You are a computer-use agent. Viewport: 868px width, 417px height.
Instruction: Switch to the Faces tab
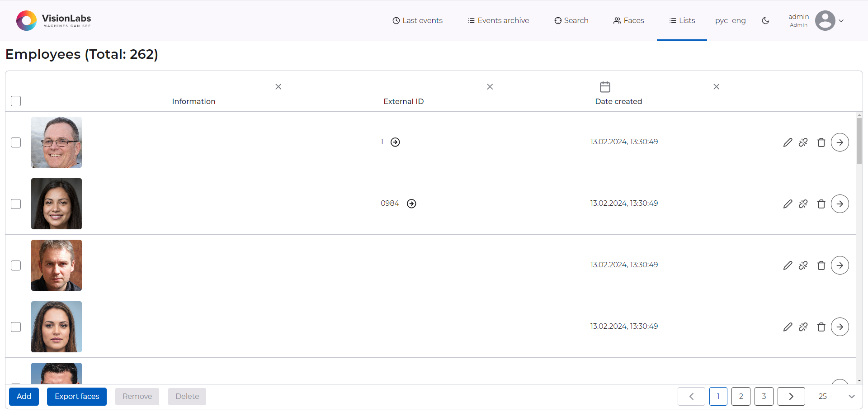coord(628,20)
